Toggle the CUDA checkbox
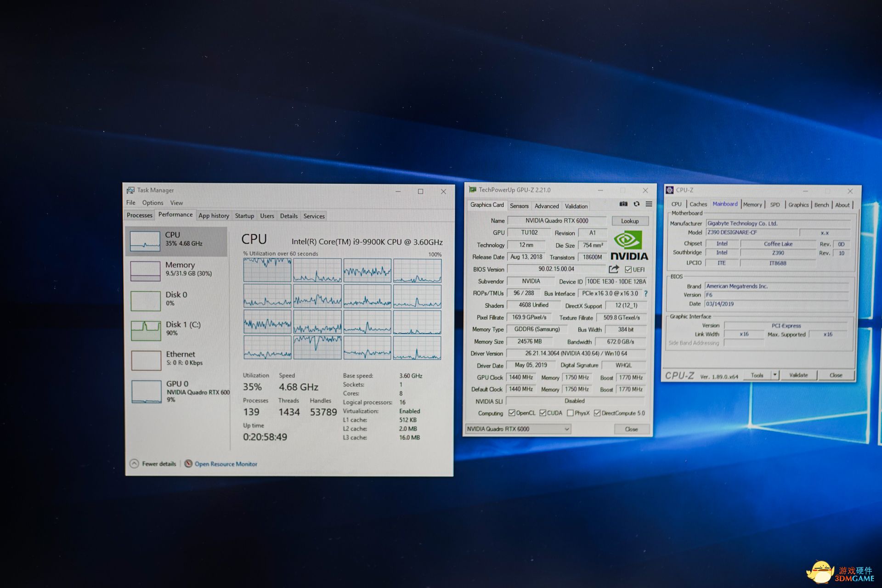The height and width of the screenshot is (588, 882). tap(543, 413)
